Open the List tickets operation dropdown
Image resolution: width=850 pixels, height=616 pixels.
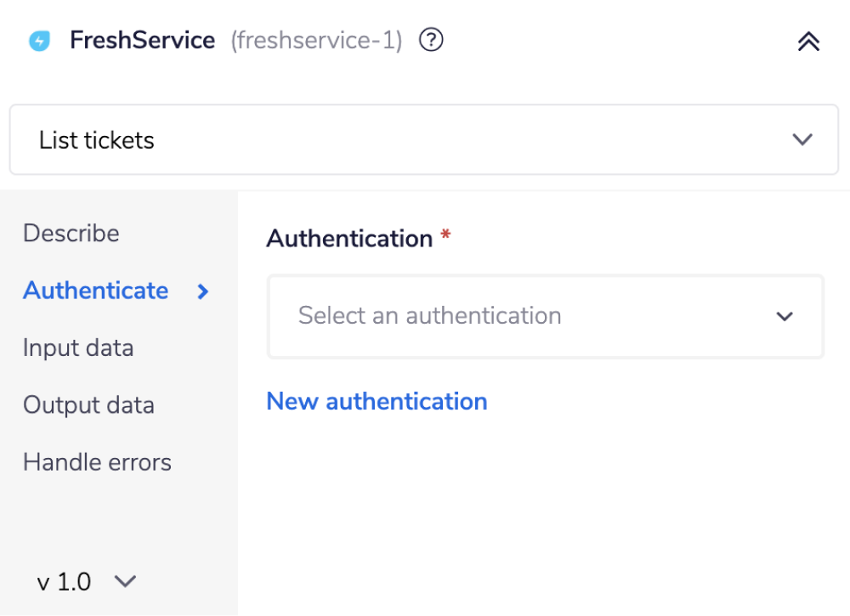[x=422, y=139]
